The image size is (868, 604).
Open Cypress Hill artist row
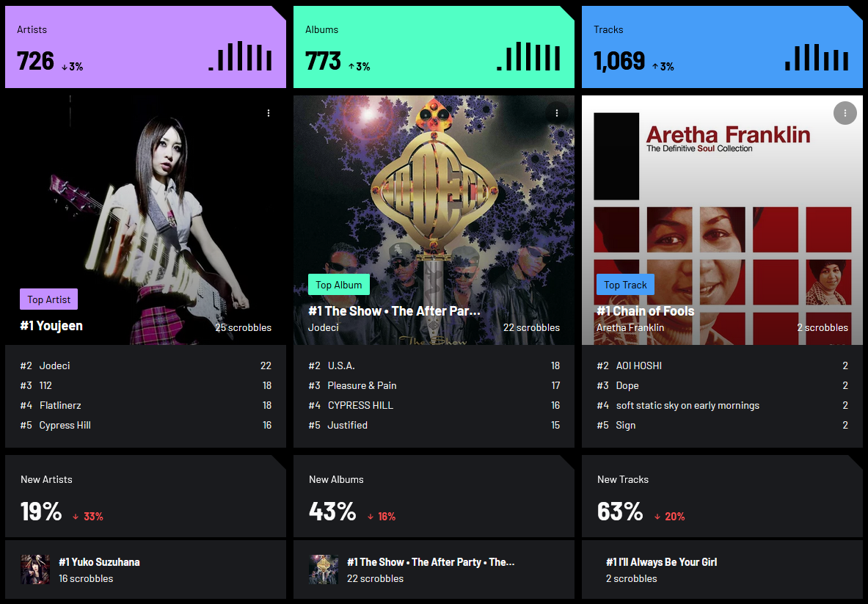pos(145,425)
